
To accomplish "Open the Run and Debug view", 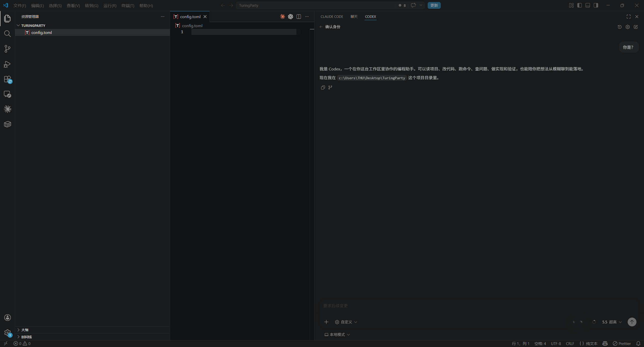I will (7, 64).
